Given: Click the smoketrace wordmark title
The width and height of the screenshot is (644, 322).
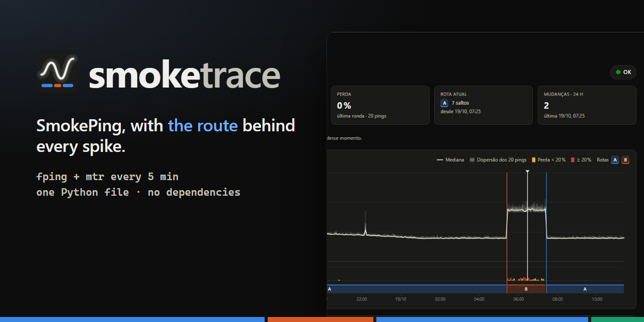Looking at the screenshot, I should [x=184, y=75].
